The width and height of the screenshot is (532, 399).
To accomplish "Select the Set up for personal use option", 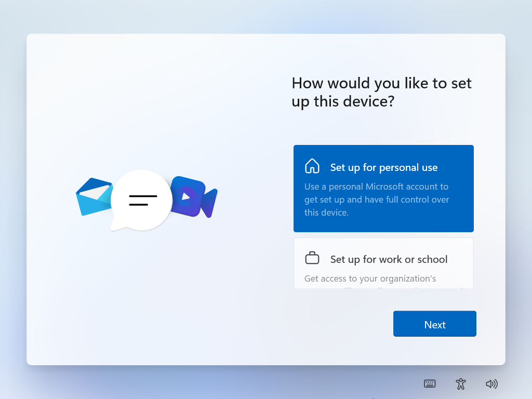I will point(383,188).
